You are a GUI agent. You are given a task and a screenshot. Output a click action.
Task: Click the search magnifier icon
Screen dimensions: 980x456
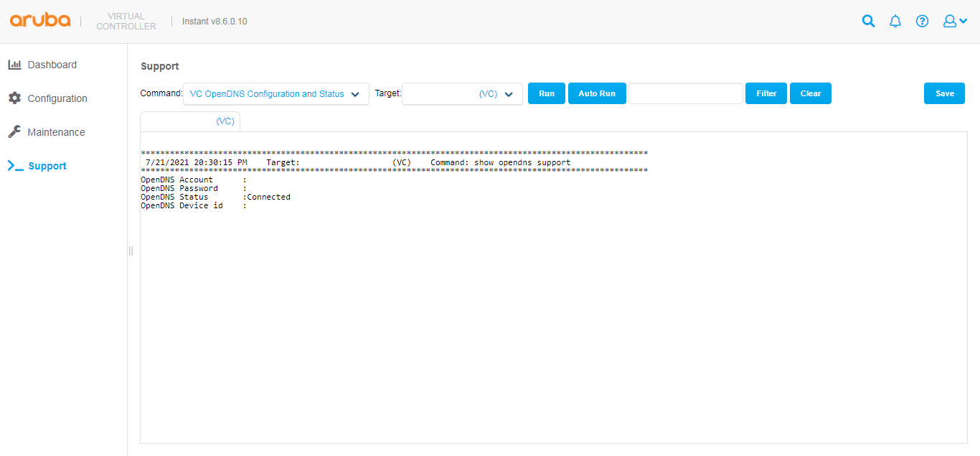[868, 21]
